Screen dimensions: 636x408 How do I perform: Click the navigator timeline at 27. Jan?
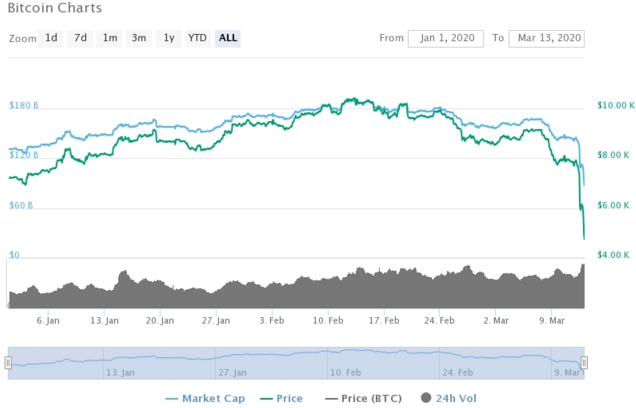[x=232, y=372]
